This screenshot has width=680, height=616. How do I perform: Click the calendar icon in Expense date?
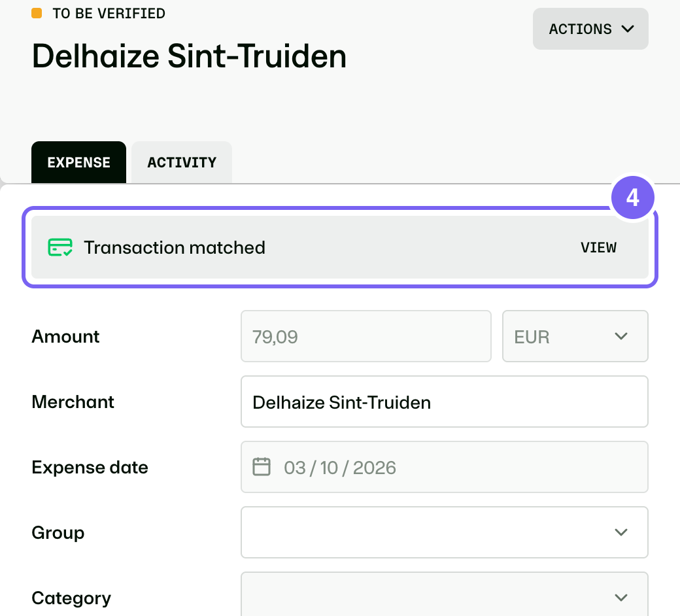(x=262, y=467)
